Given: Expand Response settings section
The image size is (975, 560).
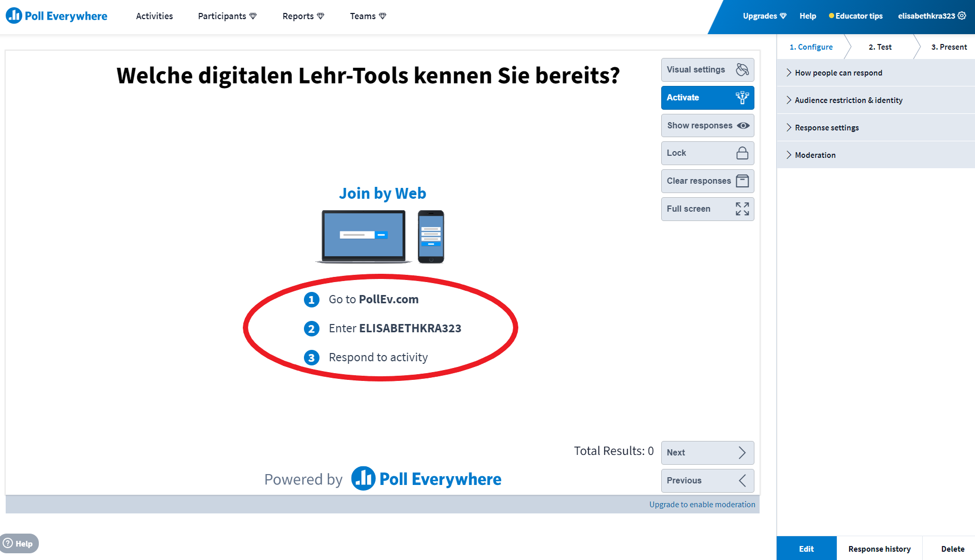Looking at the screenshot, I should (876, 128).
